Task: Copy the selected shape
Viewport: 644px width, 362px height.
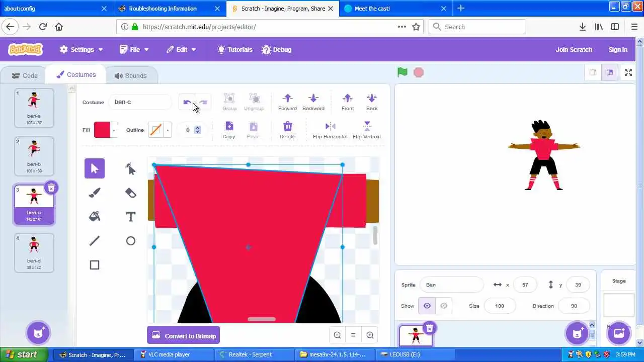Action: click(x=229, y=130)
